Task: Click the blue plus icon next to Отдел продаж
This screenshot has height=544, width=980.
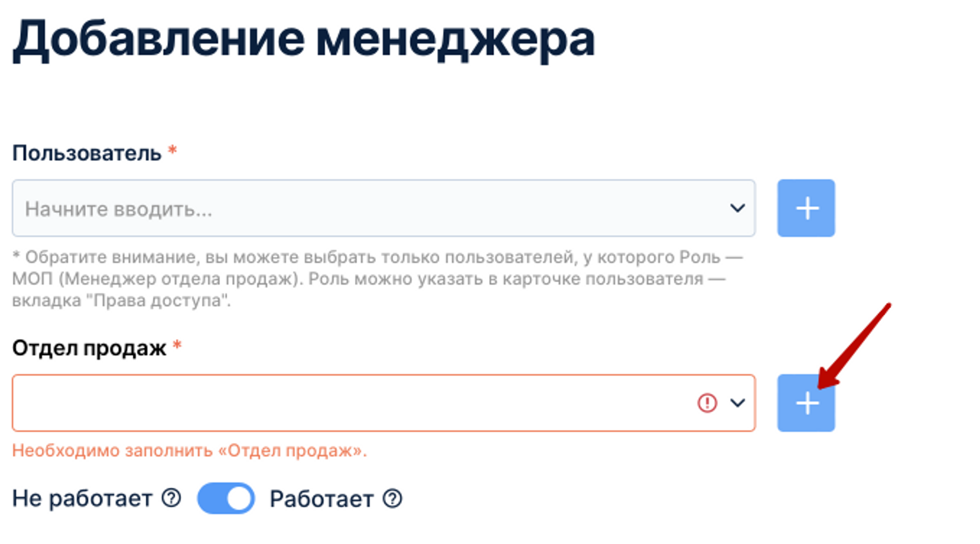Action: coord(806,403)
